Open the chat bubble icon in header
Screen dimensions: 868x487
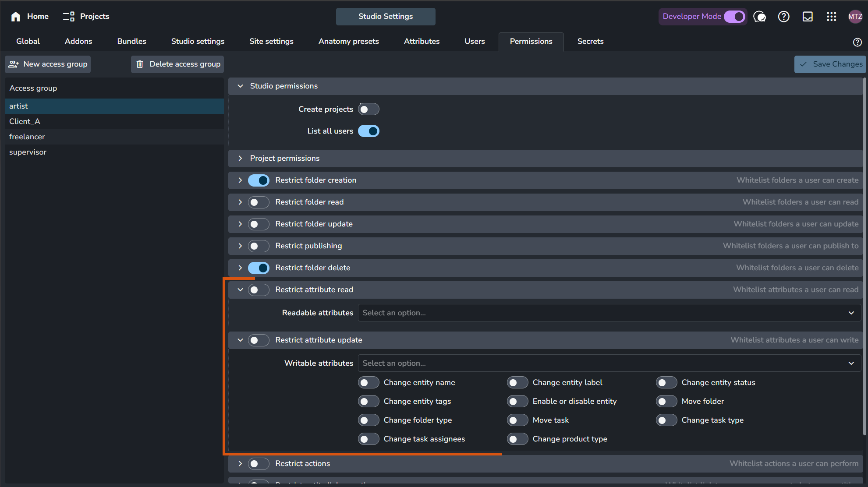(x=759, y=17)
